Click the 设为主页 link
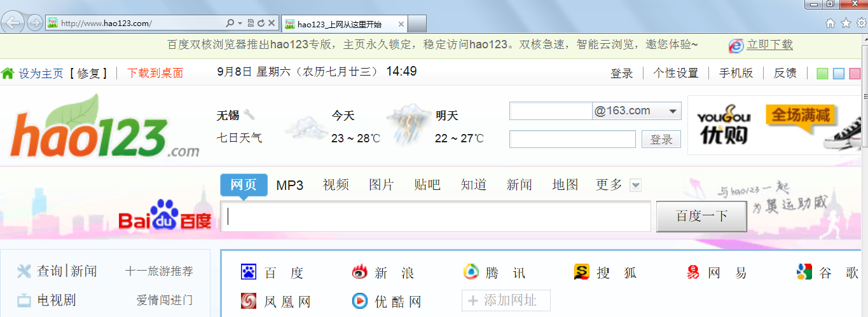868x317 pixels. pyautogui.click(x=41, y=74)
